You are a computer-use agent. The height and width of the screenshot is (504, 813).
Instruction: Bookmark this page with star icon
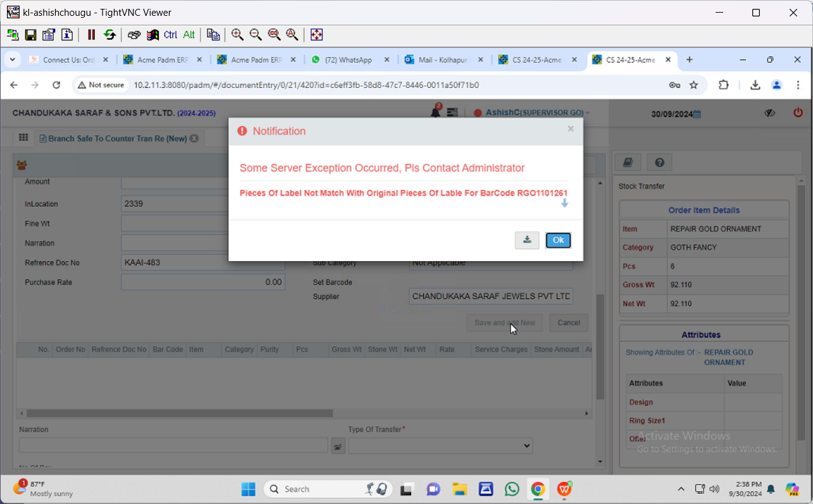[x=693, y=85]
